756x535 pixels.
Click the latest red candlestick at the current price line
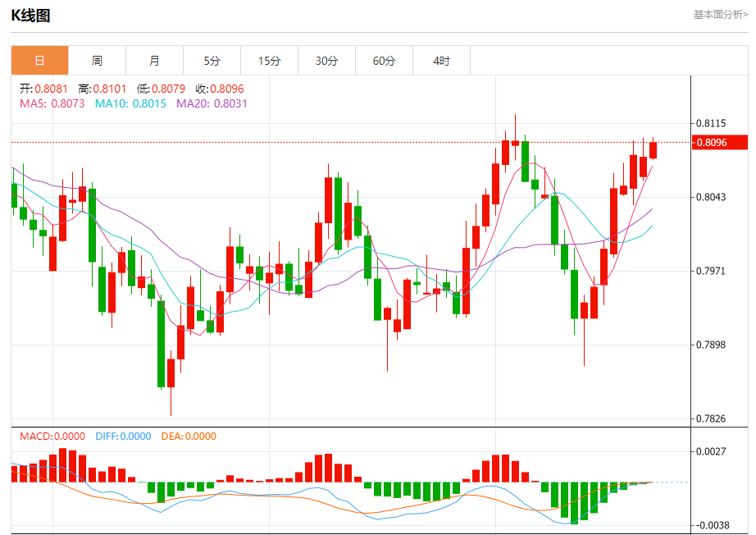(654, 149)
